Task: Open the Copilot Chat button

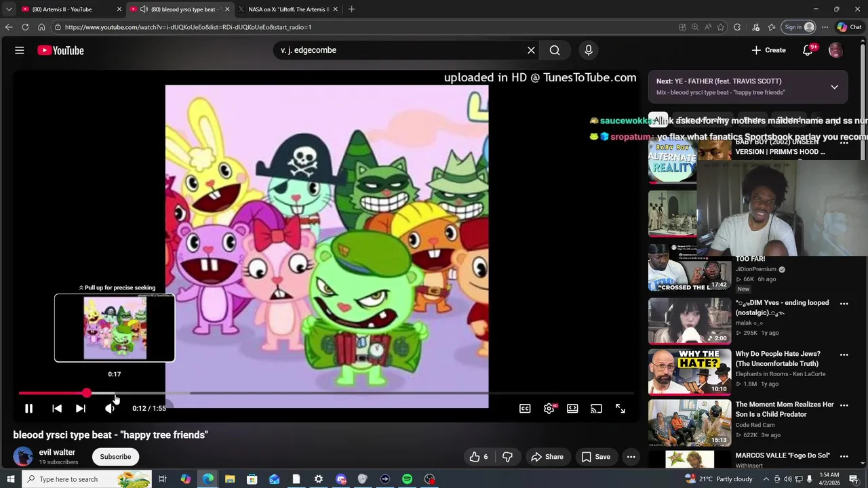Action: point(849,27)
